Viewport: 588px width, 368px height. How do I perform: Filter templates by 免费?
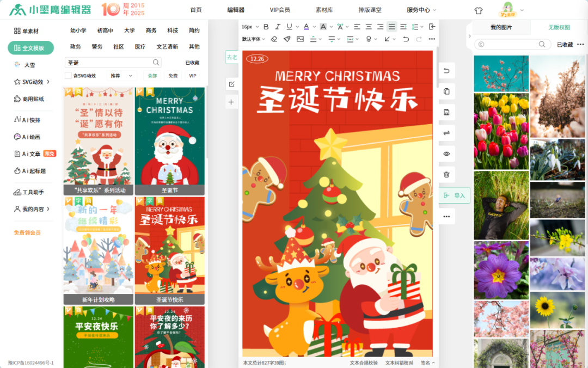point(173,76)
